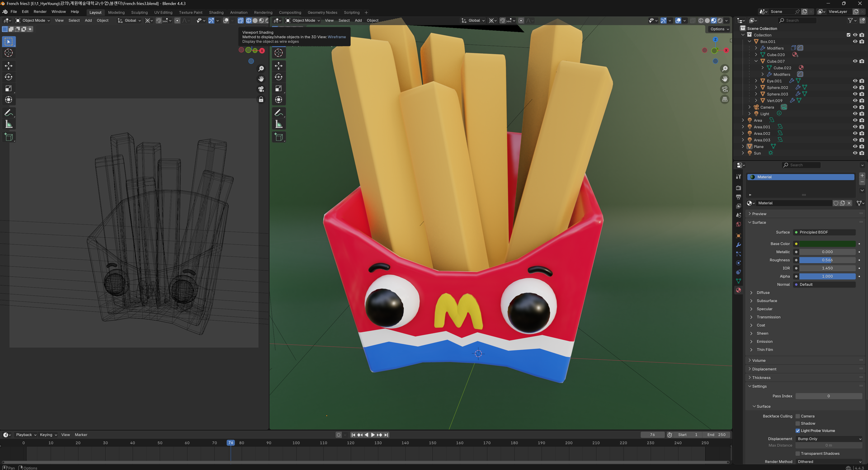This screenshot has width=868, height=470.
Task: Switch to wireframe viewport shading
Action: point(701,20)
